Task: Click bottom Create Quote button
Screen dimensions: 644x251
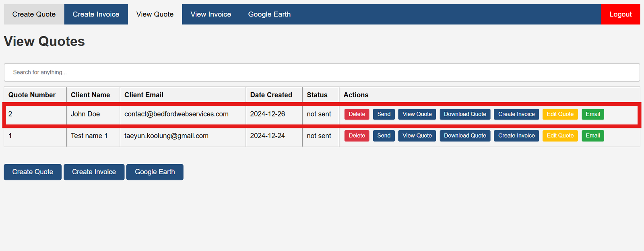Action: (x=33, y=172)
